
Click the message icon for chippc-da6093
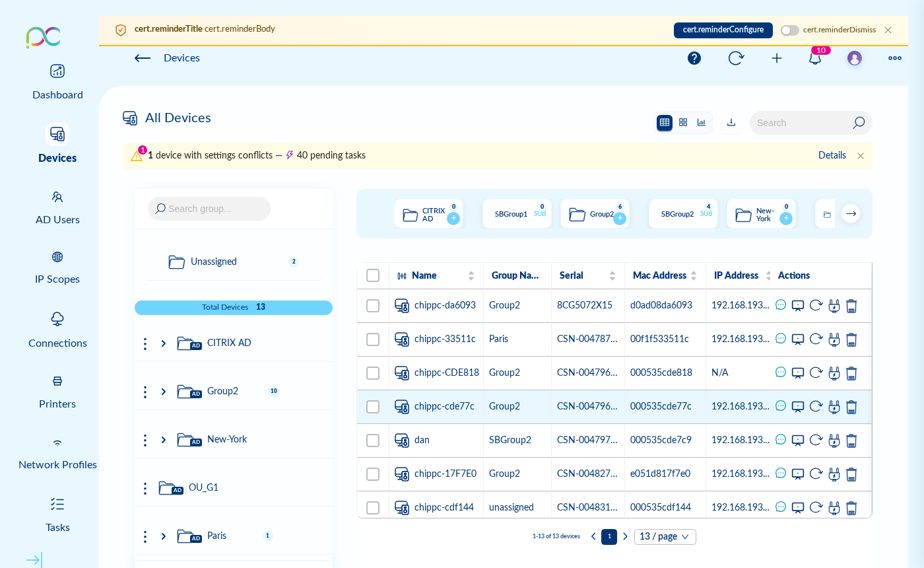pos(781,305)
